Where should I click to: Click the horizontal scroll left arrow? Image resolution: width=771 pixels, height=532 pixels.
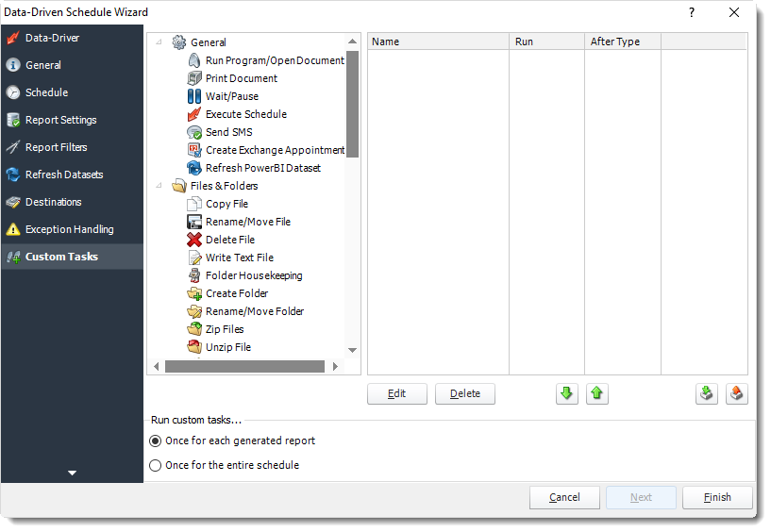click(x=157, y=367)
